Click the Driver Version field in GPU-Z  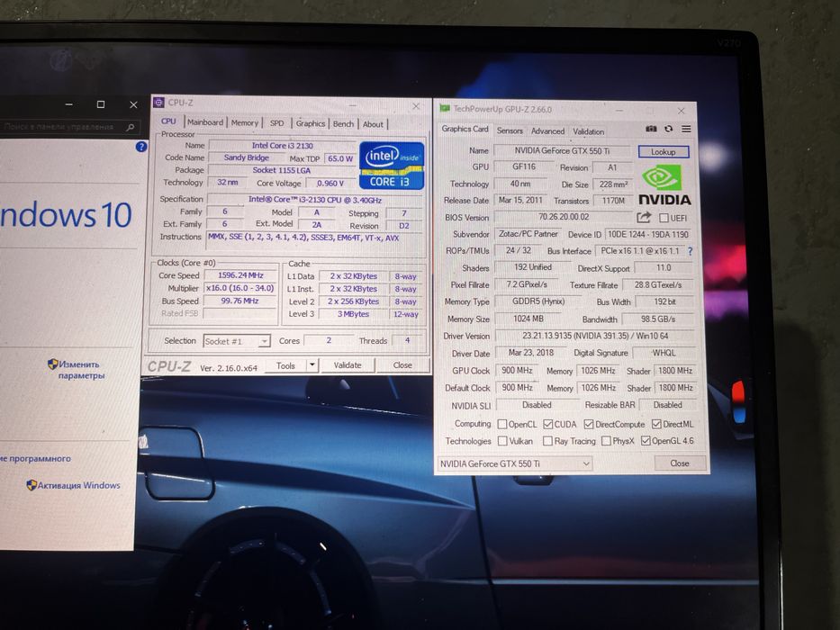pyautogui.click(x=594, y=336)
